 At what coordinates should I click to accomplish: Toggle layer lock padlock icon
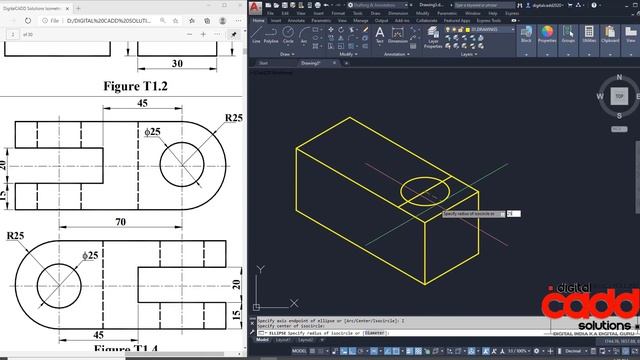[461, 29]
